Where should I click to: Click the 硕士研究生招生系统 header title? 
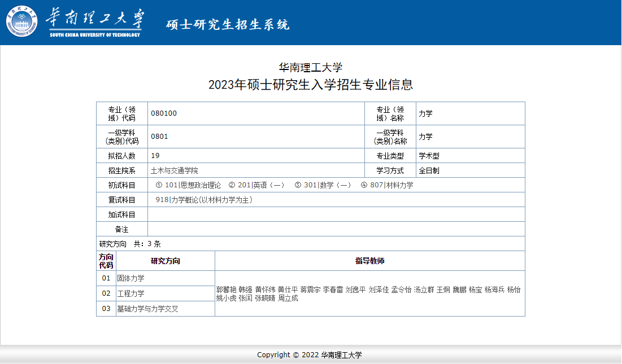tap(228, 25)
